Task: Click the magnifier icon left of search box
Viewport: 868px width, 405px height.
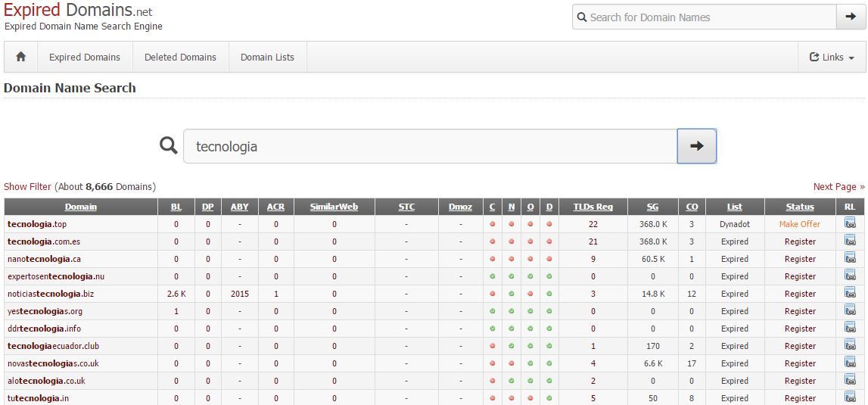Action: [169, 145]
